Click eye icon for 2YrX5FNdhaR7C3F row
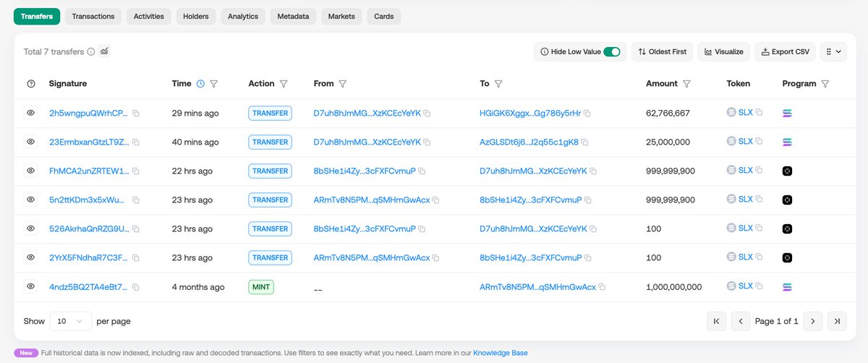868x363 pixels. pos(31,258)
